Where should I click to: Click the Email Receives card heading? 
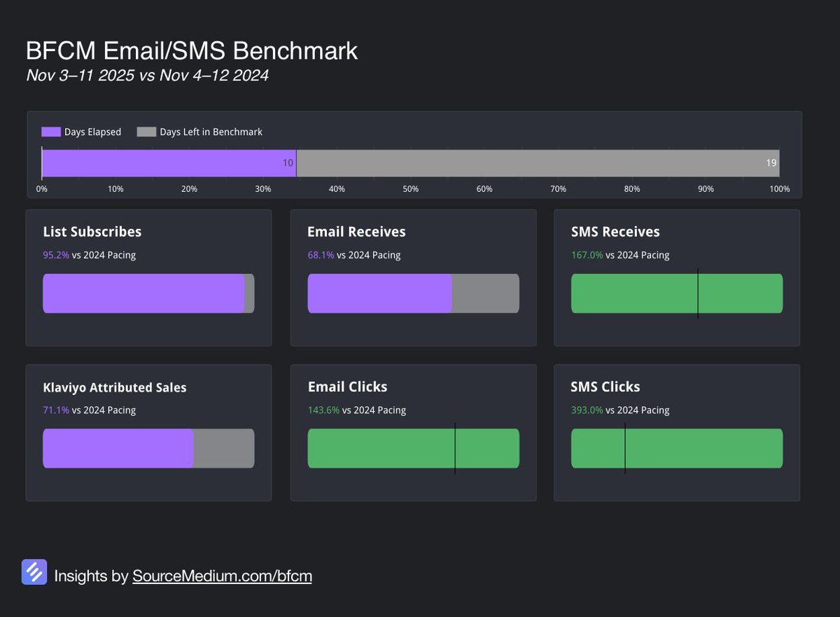click(x=356, y=232)
